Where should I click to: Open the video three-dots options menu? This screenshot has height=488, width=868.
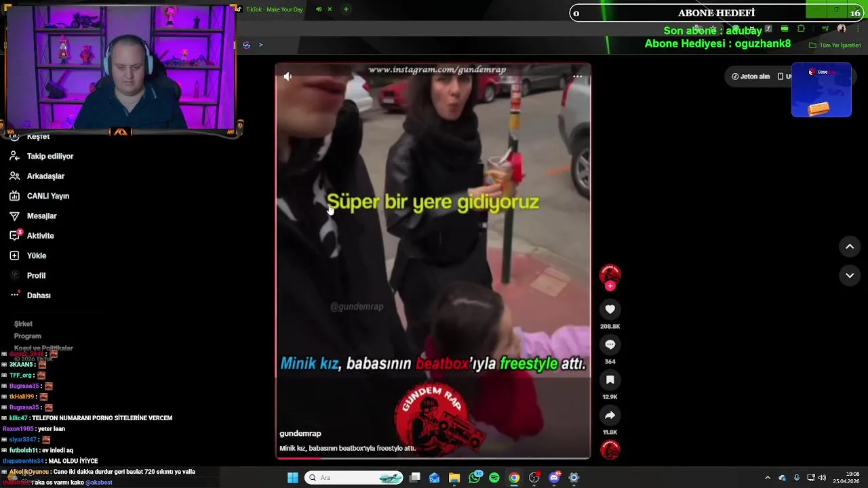coord(578,77)
